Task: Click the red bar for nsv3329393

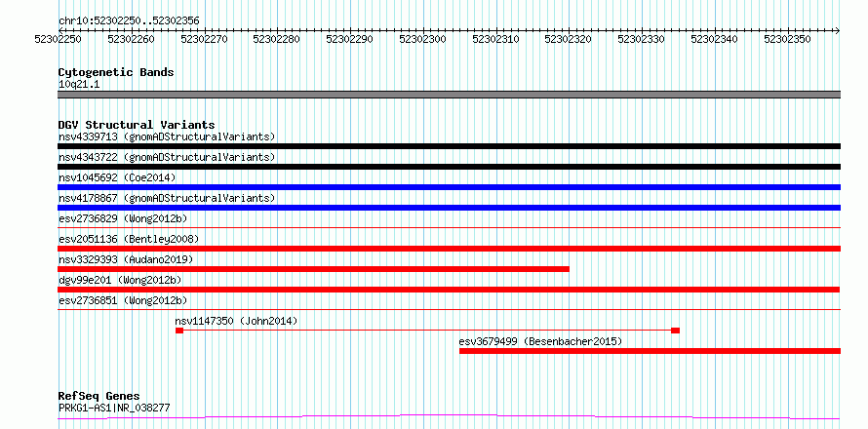Action: [313, 269]
